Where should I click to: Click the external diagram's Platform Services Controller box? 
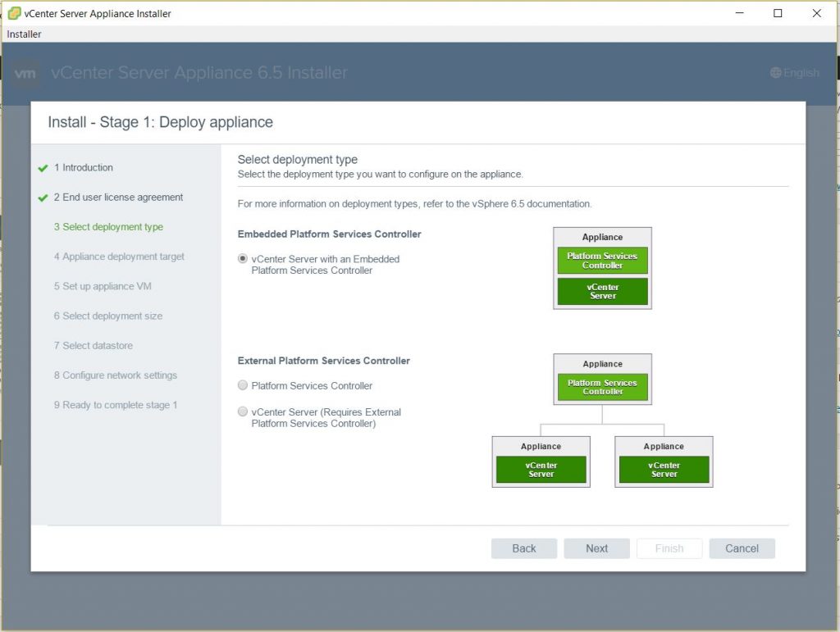point(603,387)
